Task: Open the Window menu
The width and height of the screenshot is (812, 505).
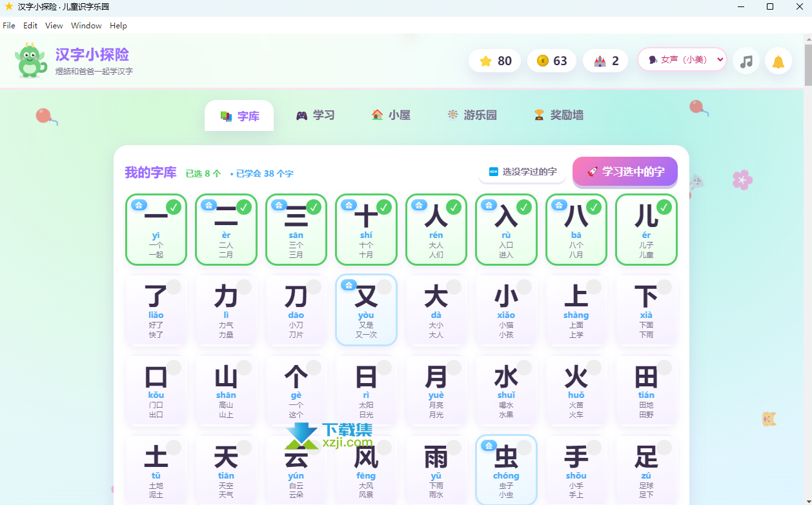Action: point(86,26)
